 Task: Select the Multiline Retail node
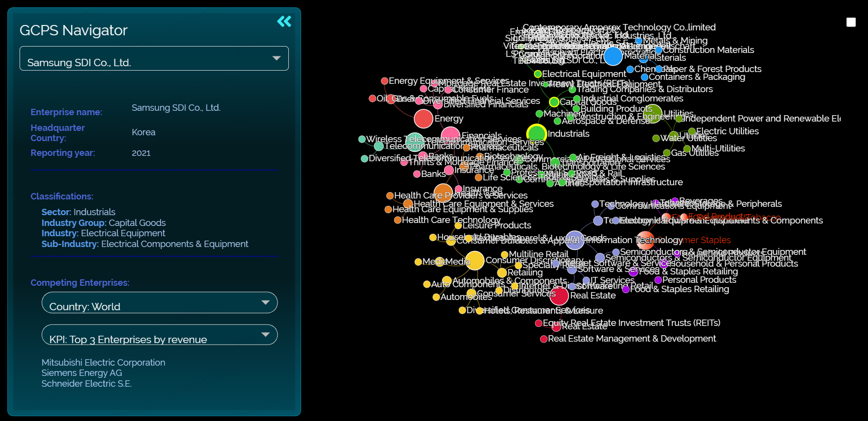[x=504, y=254]
